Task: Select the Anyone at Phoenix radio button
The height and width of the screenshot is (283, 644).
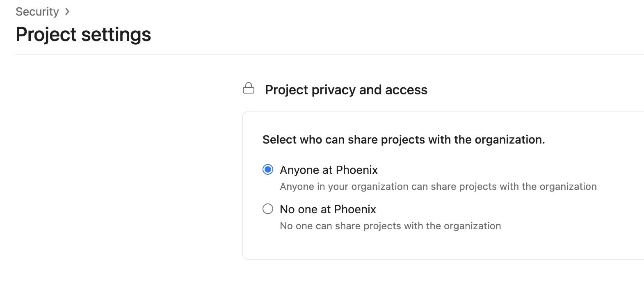Action: click(x=268, y=169)
